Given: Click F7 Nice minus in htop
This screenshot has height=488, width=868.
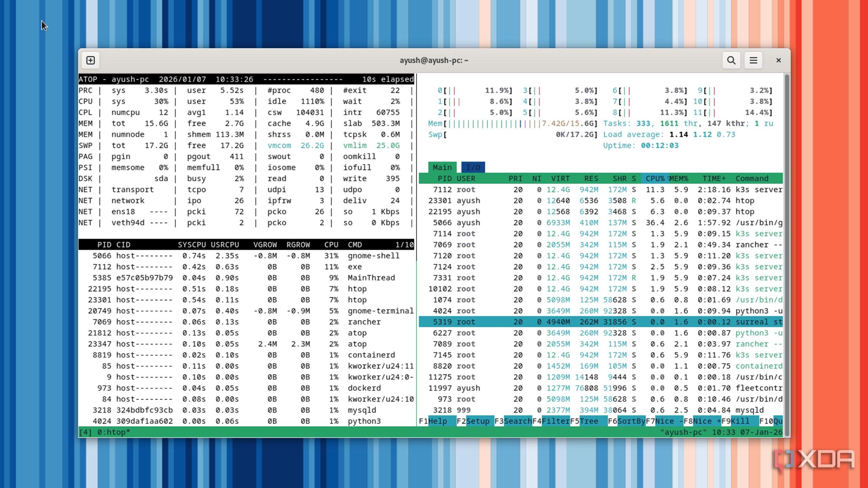Looking at the screenshot, I should point(665,421).
